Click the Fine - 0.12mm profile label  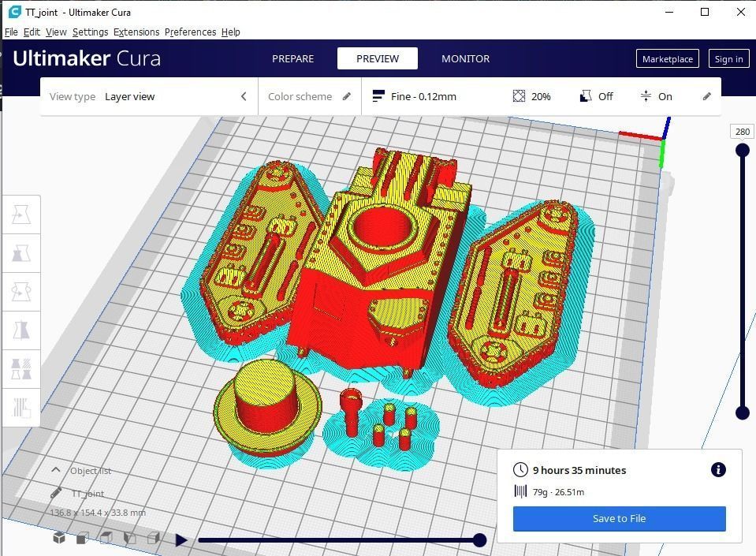pos(423,96)
